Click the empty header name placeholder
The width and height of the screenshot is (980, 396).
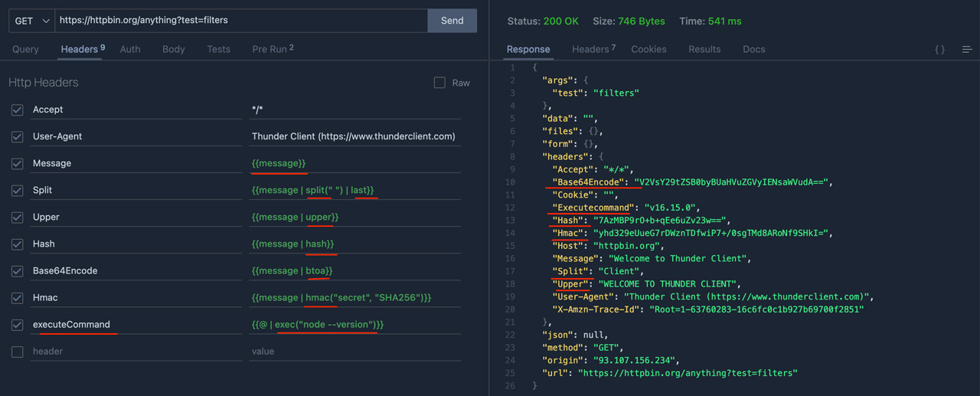coord(136,352)
